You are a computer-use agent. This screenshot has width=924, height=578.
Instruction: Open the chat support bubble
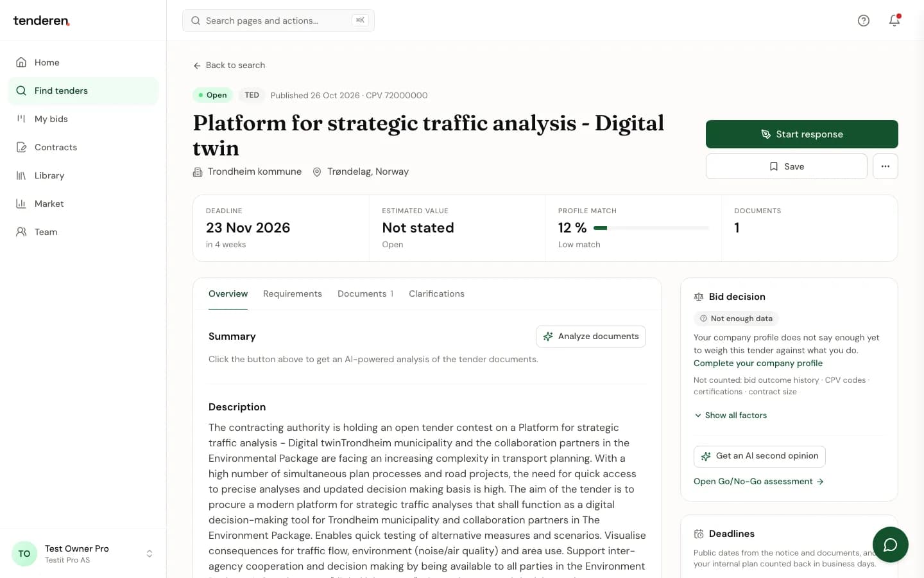890,545
